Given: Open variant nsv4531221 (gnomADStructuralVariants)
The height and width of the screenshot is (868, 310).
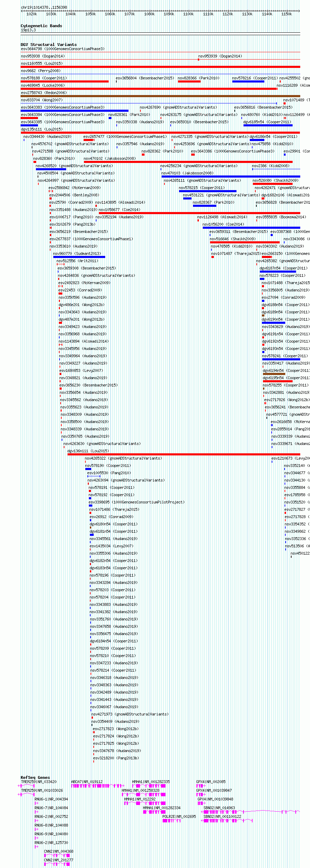Looking at the screenshot, I should 222,195.
